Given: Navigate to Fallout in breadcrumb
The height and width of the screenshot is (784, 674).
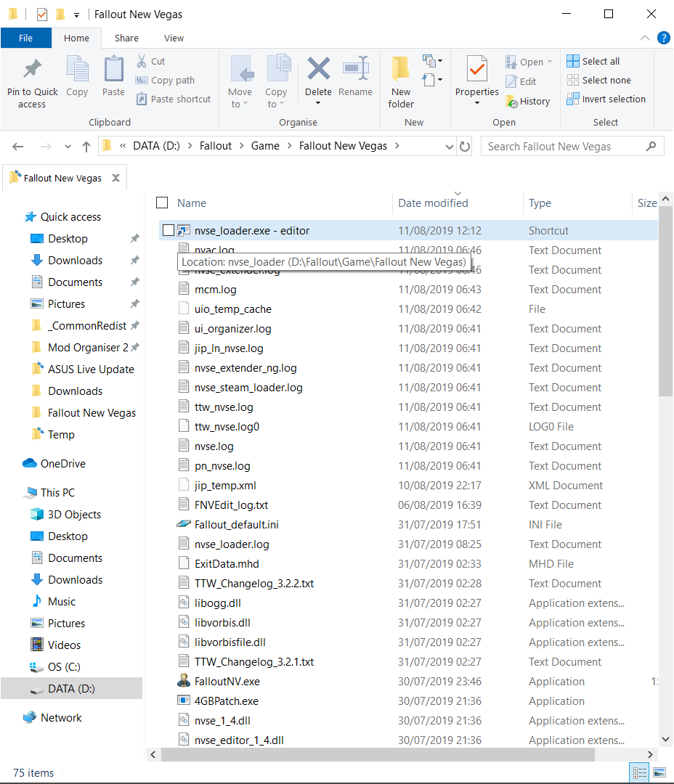Looking at the screenshot, I should (x=216, y=146).
